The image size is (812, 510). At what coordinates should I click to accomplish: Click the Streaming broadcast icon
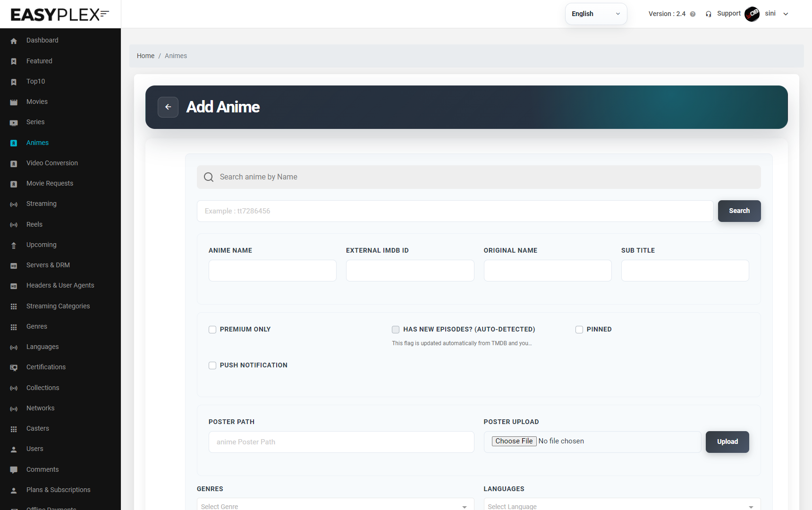14,204
